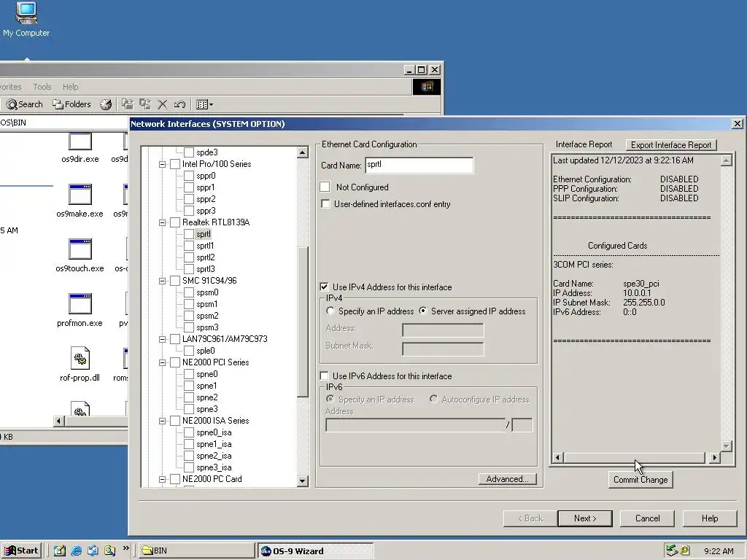Select rof-prop.dll file icon
This screenshot has height=560, width=747.
(80, 365)
